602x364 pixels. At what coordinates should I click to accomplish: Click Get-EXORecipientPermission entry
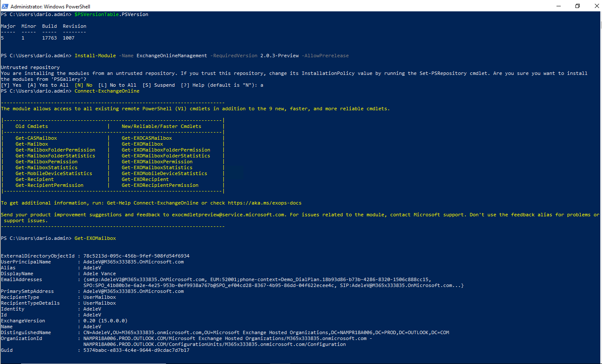(x=160, y=185)
